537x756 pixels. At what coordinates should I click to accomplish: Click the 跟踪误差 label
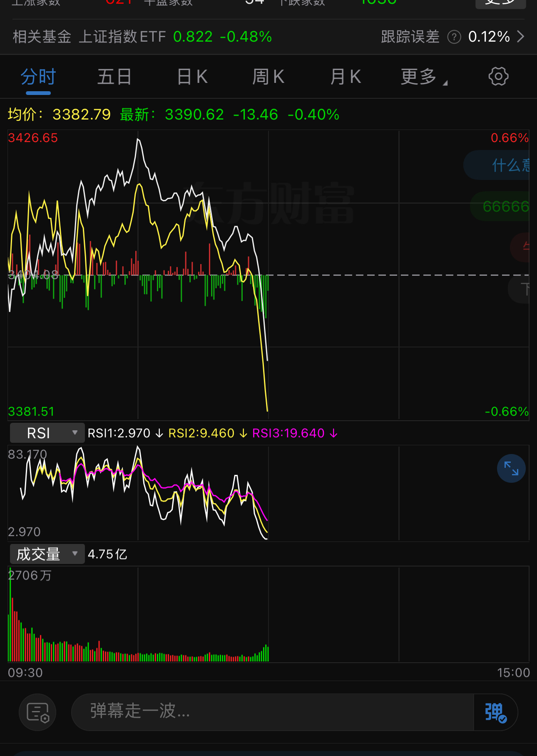click(x=410, y=37)
